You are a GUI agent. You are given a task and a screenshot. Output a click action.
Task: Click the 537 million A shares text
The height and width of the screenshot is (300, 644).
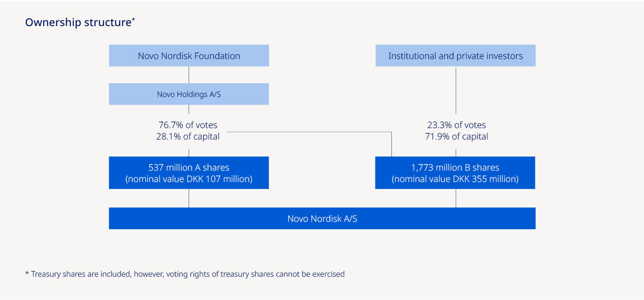(189, 167)
